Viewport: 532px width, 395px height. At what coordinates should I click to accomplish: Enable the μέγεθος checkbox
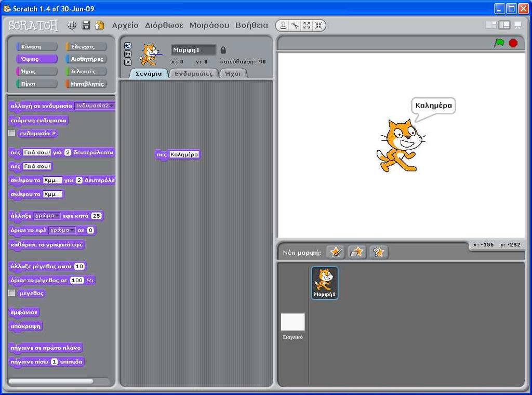(12, 293)
